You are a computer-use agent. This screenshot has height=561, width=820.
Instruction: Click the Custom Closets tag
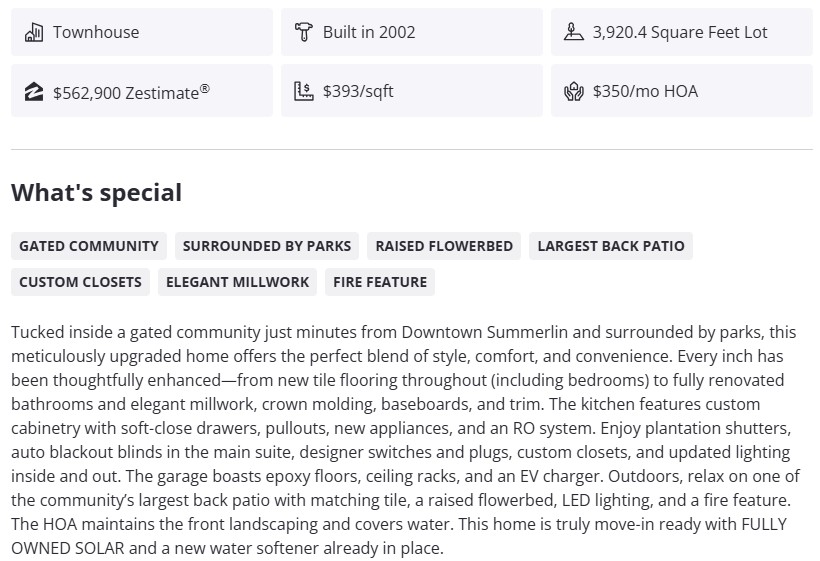80,282
